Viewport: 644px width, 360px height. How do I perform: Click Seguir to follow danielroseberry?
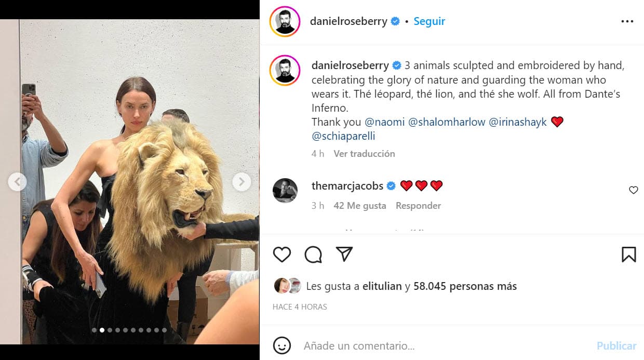point(430,21)
